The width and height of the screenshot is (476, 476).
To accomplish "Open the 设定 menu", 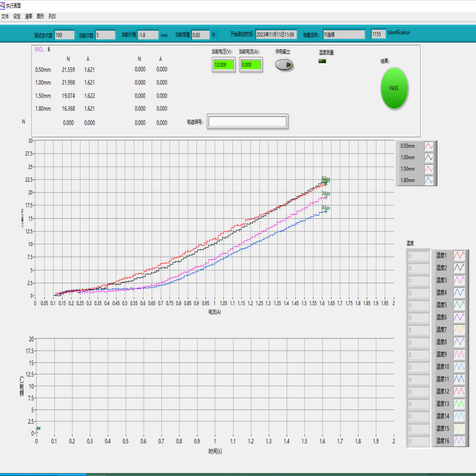I will (x=17, y=17).
